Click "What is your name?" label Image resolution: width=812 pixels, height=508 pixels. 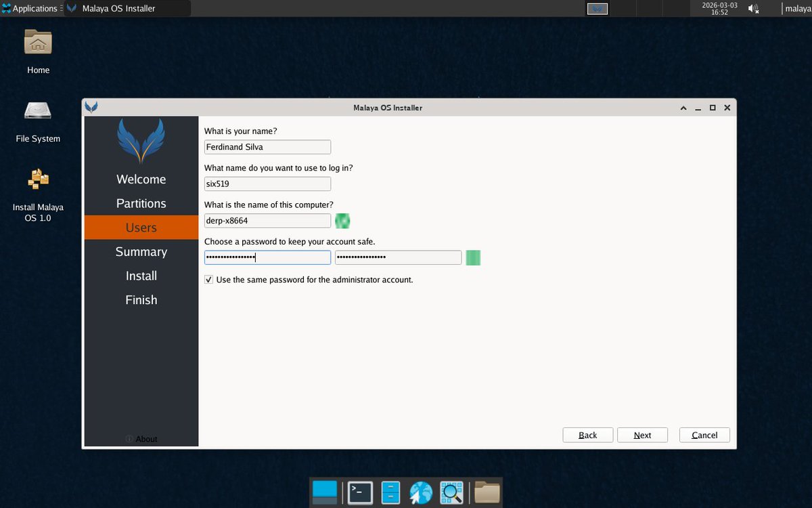(241, 131)
